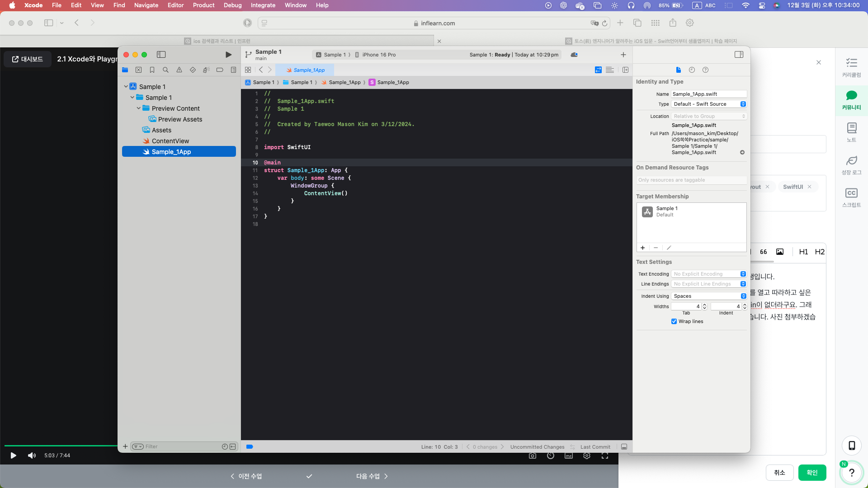
Task: Select the Debug menu in menu bar
Action: click(x=232, y=5)
